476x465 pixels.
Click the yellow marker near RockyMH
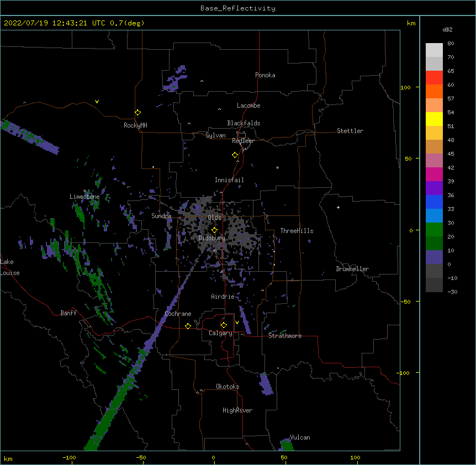[137, 113]
